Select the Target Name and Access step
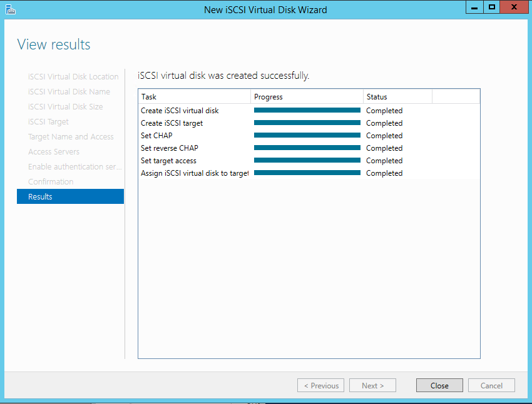This screenshot has width=532, height=404. [x=70, y=136]
